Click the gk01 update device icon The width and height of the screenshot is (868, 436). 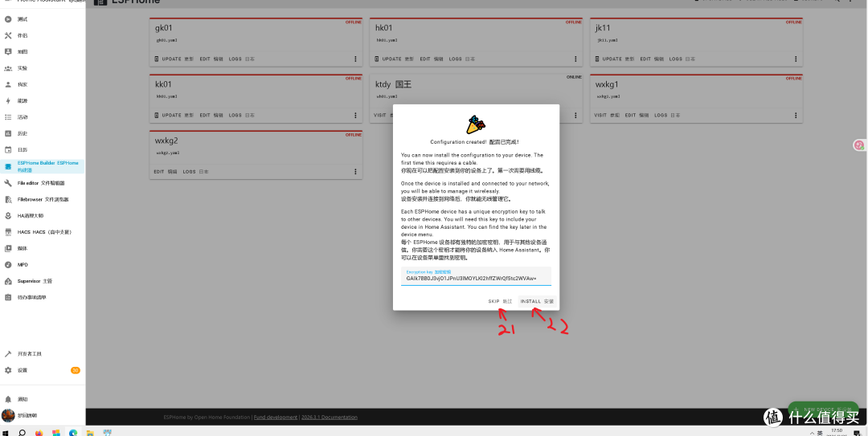(x=156, y=59)
